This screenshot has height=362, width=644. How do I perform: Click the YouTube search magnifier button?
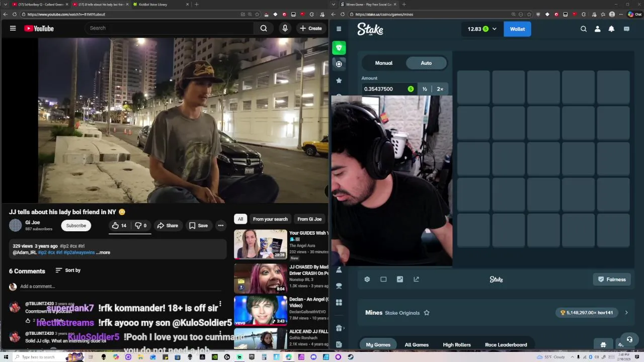point(264,28)
